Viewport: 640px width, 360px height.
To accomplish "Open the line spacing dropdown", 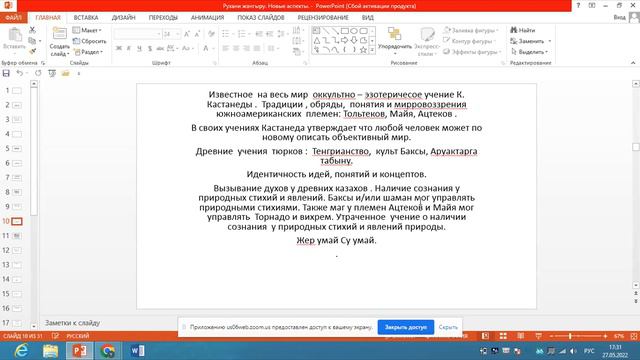I will (x=282, y=34).
